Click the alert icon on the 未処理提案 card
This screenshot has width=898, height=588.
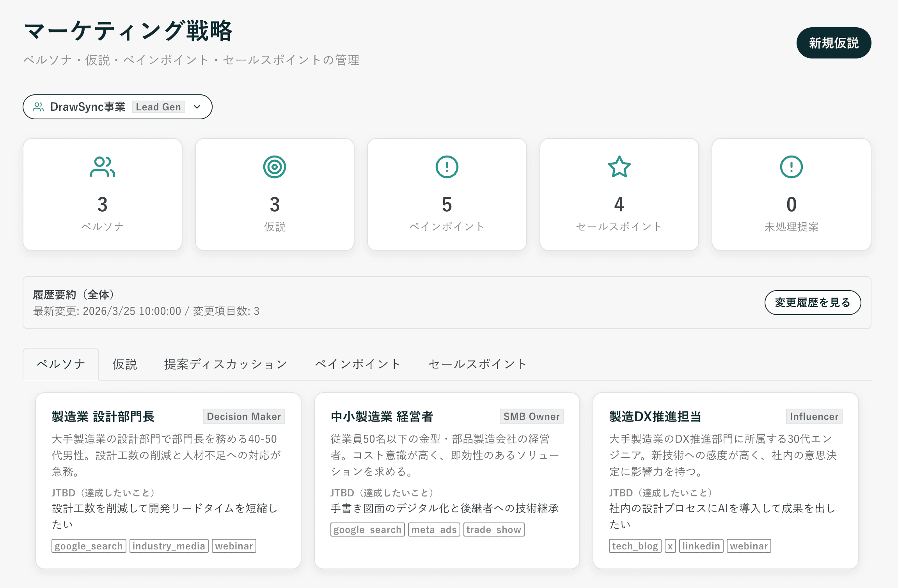click(x=791, y=166)
